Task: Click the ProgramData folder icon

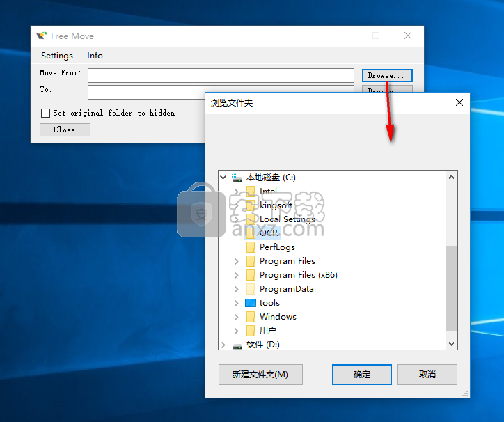Action: tap(251, 289)
